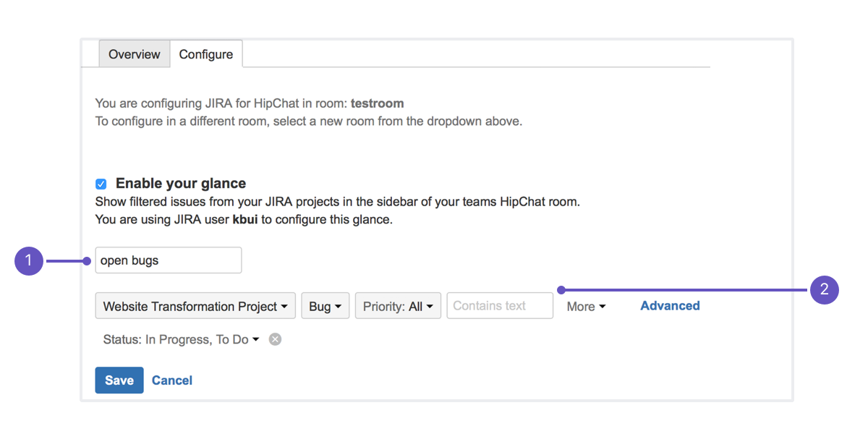Uncheck the Enable your glance checkbox
Viewport: 868px width, 434px height.
pos(101,184)
